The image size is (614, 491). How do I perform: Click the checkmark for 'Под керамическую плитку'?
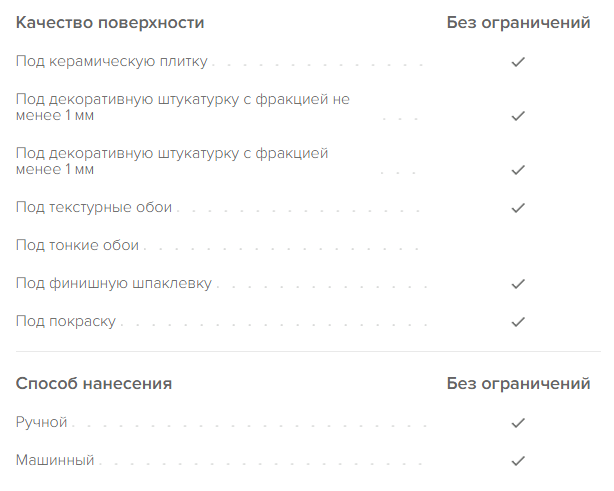click(x=518, y=62)
